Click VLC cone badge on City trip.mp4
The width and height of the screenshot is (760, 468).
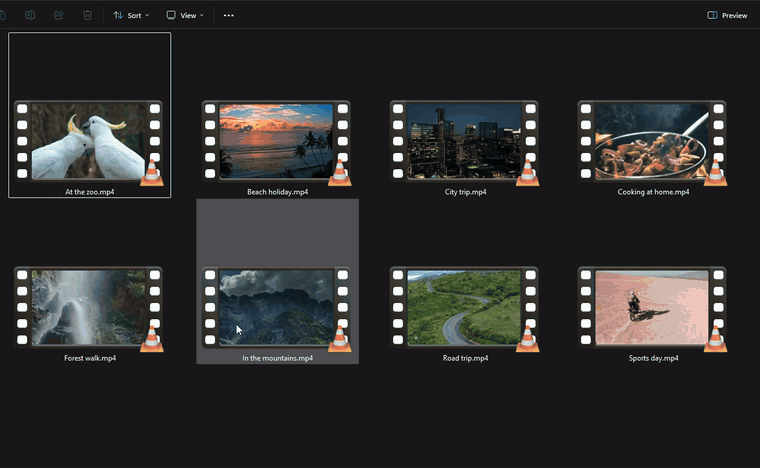(527, 173)
